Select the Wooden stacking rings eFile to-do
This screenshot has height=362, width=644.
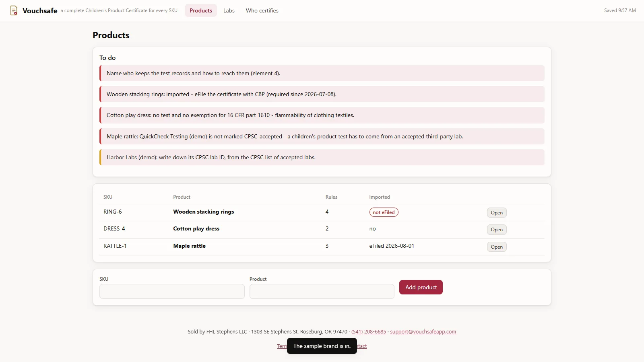322,94
